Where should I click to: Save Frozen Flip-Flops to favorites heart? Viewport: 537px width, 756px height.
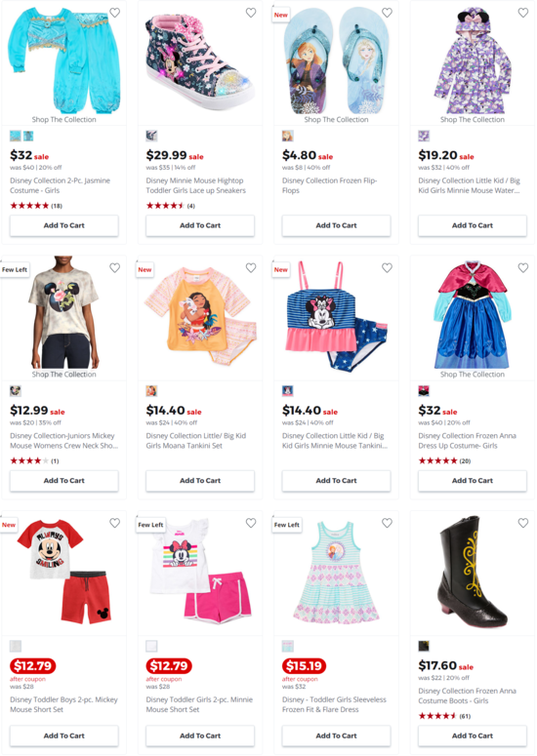(x=387, y=13)
